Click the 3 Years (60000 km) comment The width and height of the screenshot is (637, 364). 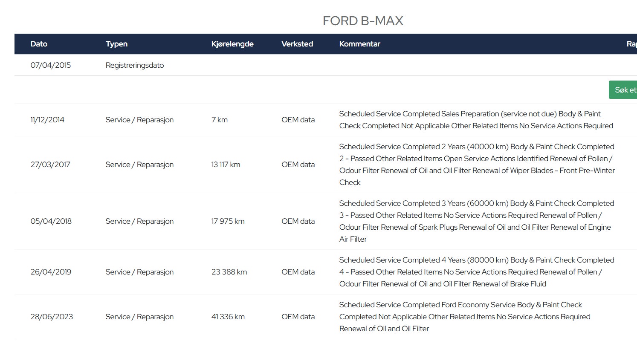tap(477, 221)
